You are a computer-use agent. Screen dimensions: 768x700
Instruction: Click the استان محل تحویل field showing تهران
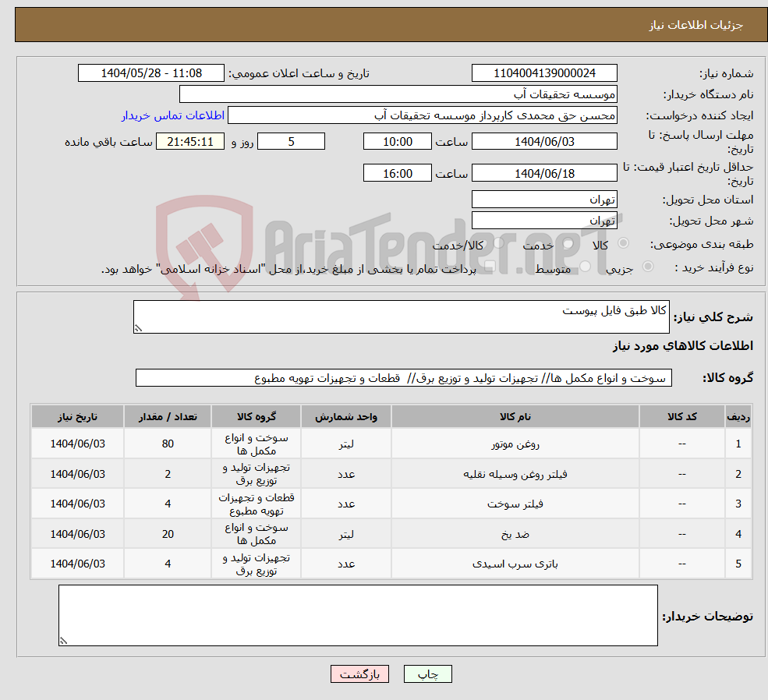tap(544, 199)
